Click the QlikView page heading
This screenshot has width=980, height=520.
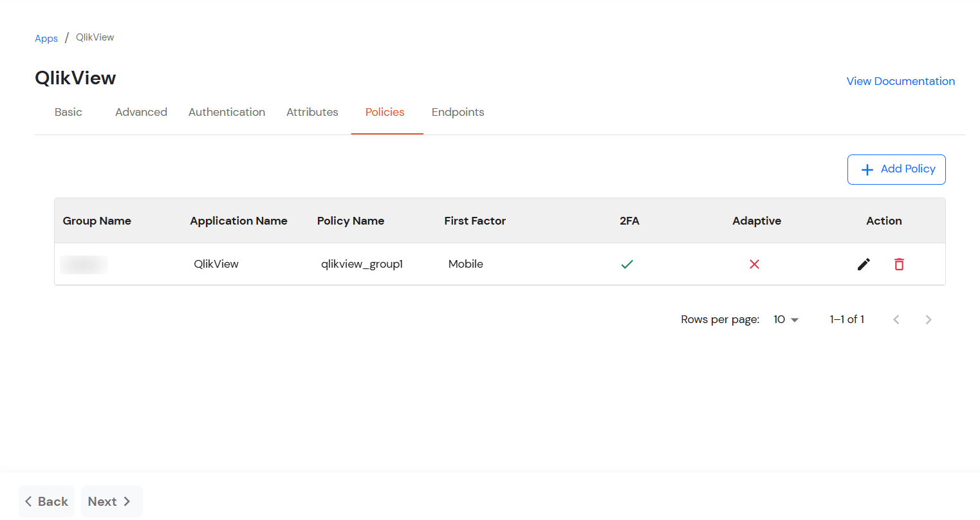pyautogui.click(x=75, y=78)
